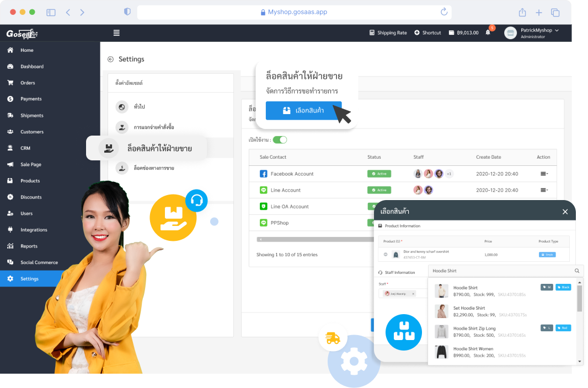Viewport: 588px width, 388px height.
Task: Click the Sale Page megaphone icon
Action: (x=10, y=164)
